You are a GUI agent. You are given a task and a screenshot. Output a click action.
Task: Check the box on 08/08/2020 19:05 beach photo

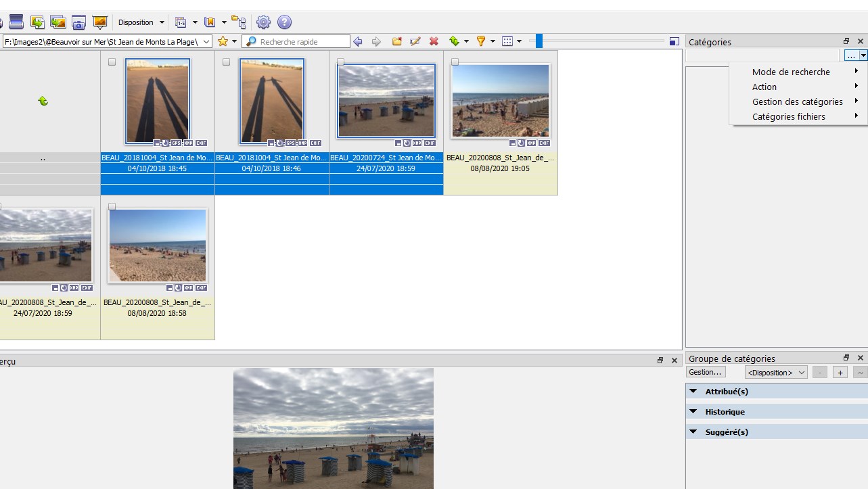(455, 62)
